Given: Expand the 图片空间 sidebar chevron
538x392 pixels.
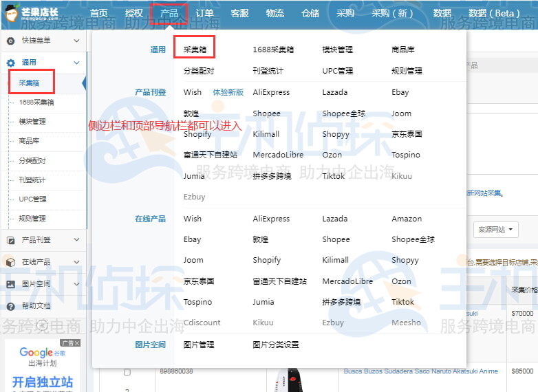Looking at the screenshot, I should point(77,284).
